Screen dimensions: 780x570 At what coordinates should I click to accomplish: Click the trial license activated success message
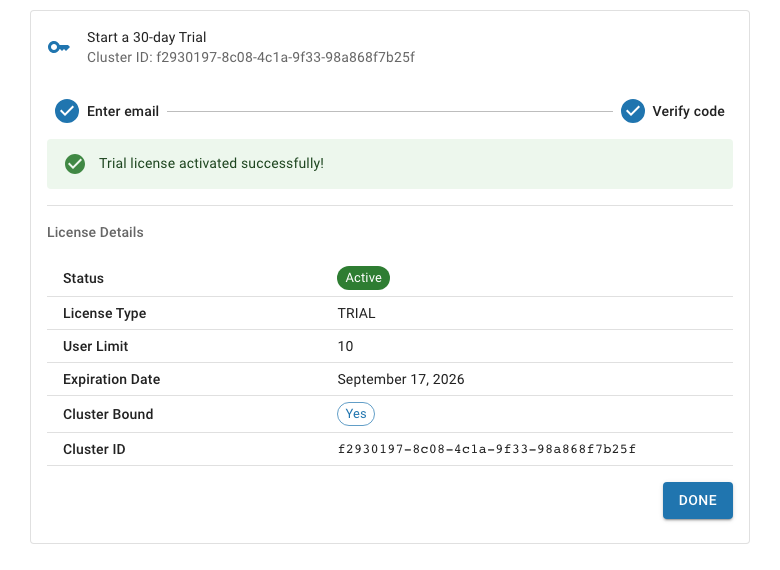(211, 164)
